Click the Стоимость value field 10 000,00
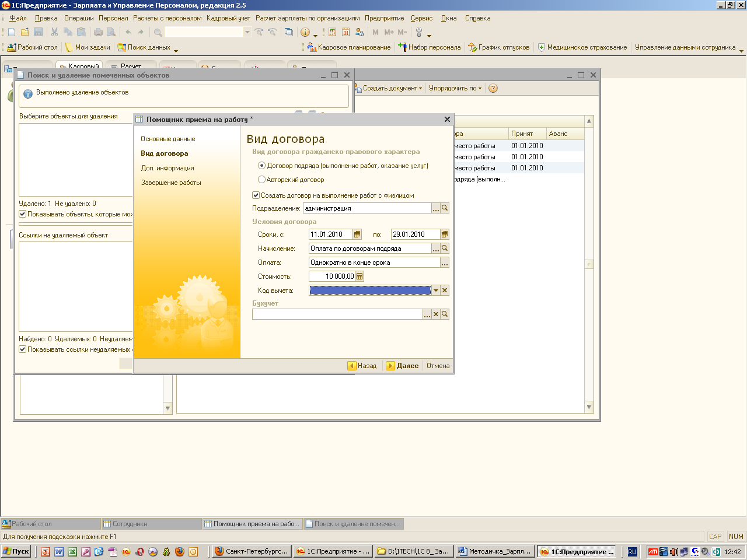Viewport: 747px width, 560px height. pyautogui.click(x=331, y=276)
